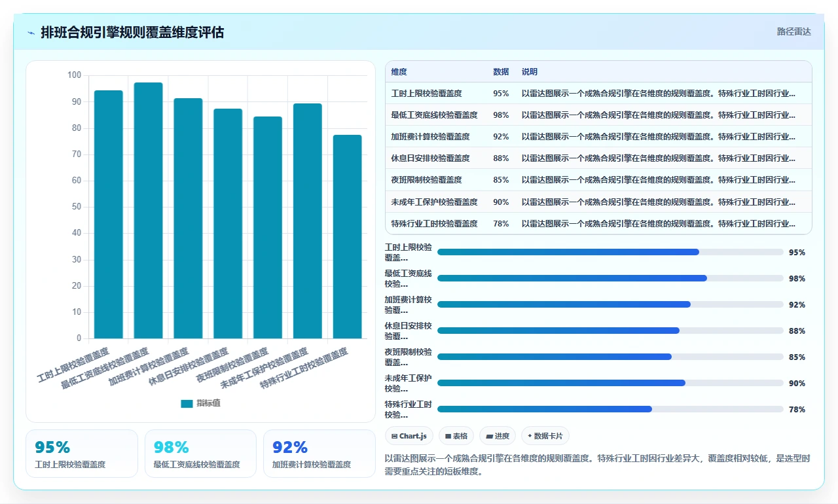The image size is (838, 504).
Task: Click the tallest bar for 最低工资底线校验覆盖度
Action: pyautogui.click(x=149, y=211)
